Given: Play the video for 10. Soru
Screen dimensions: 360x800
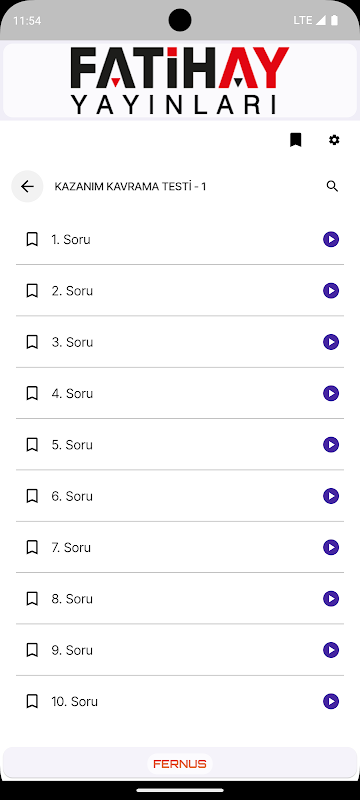Looking at the screenshot, I should (x=331, y=702).
